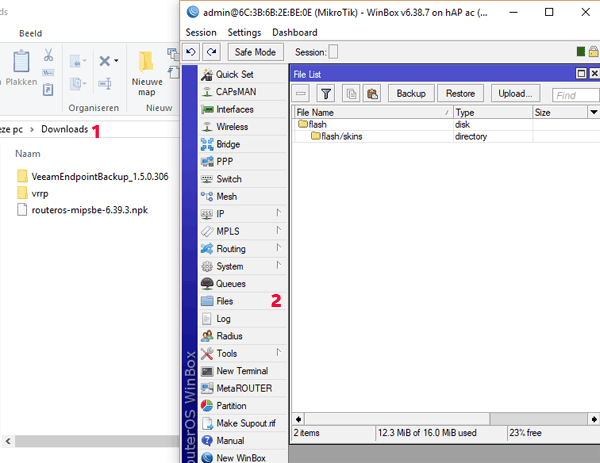Open the Settings menu
Screen dimensions: 600x463
click(244, 33)
